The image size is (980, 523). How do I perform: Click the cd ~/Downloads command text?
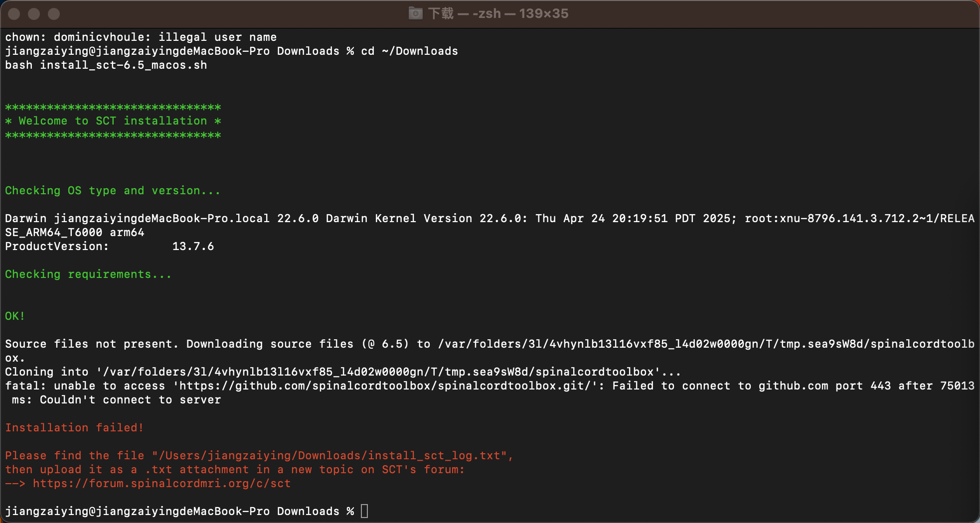click(x=409, y=51)
